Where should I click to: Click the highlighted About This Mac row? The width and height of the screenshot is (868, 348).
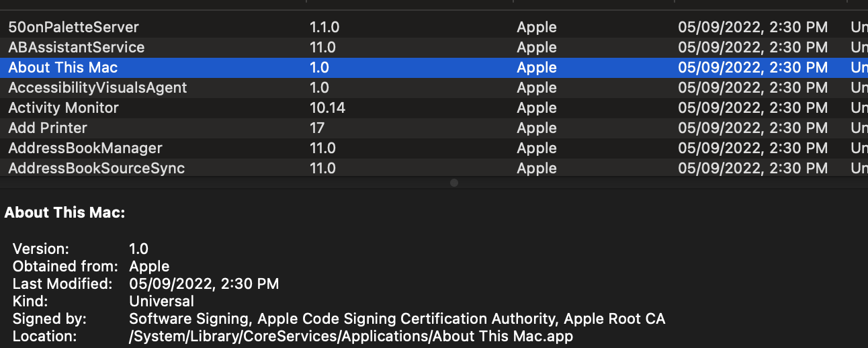[x=63, y=68]
